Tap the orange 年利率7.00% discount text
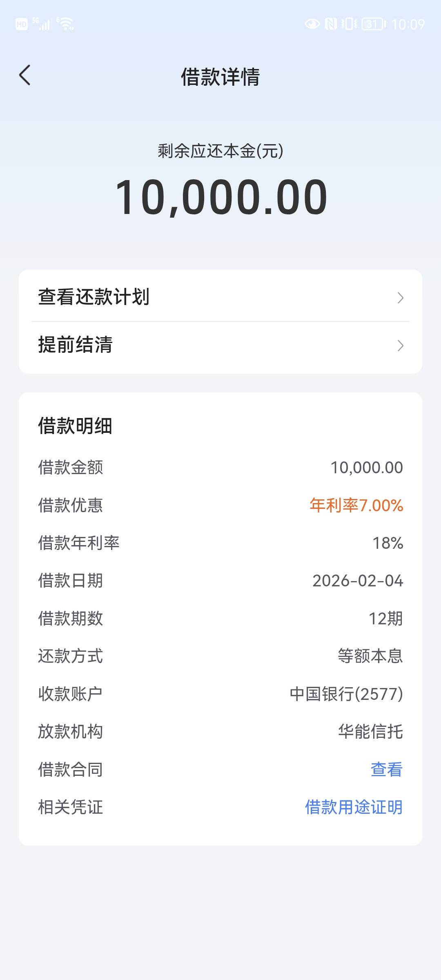The height and width of the screenshot is (980, 441). tap(356, 506)
